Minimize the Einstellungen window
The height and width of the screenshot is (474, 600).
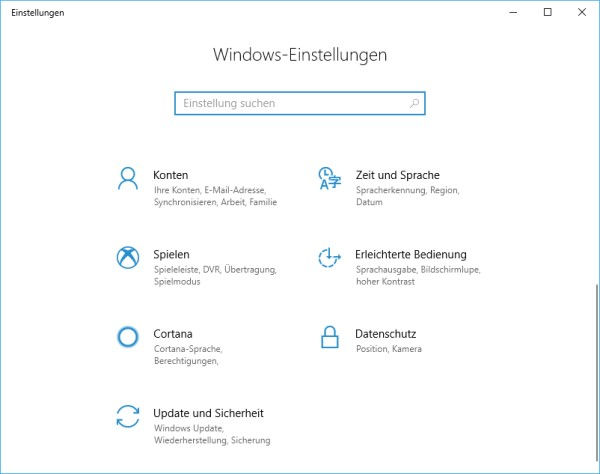coord(513,12)
